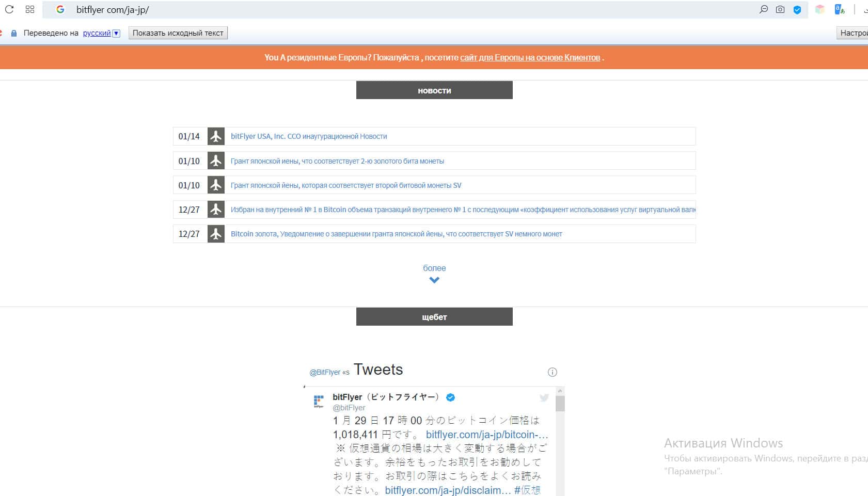868x496 pixels.
Task: Click the русский language link
Action: pyautogui.click(x=97, y=33)
